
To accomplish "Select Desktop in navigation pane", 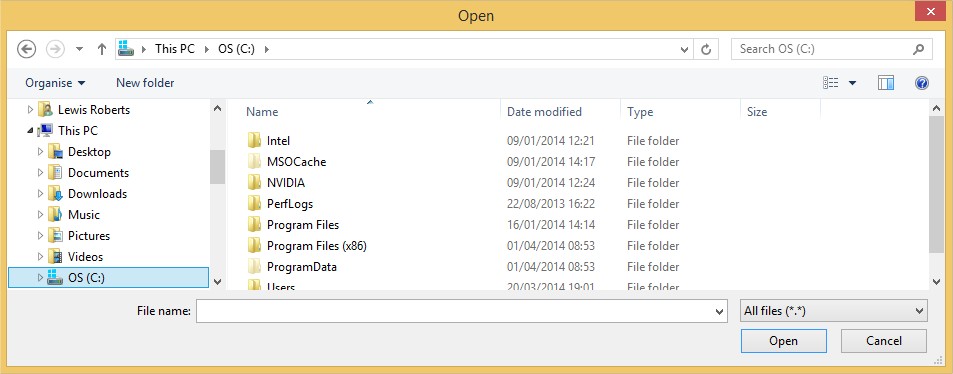I will (x=89, y=152).
